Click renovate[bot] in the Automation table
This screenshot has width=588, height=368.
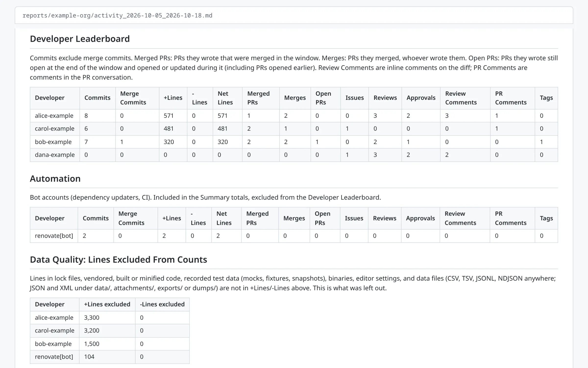pos(54,236)
